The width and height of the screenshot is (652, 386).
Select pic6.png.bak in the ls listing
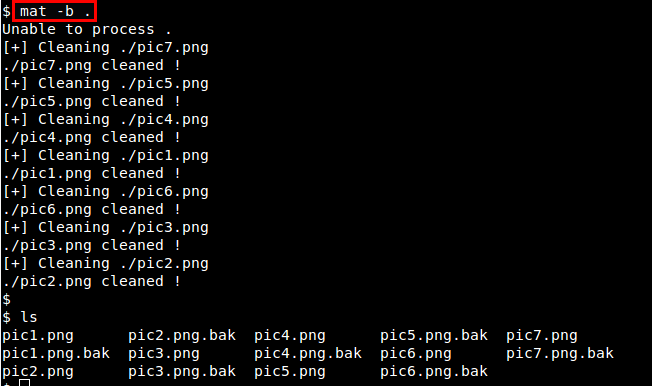pos(434,371)
